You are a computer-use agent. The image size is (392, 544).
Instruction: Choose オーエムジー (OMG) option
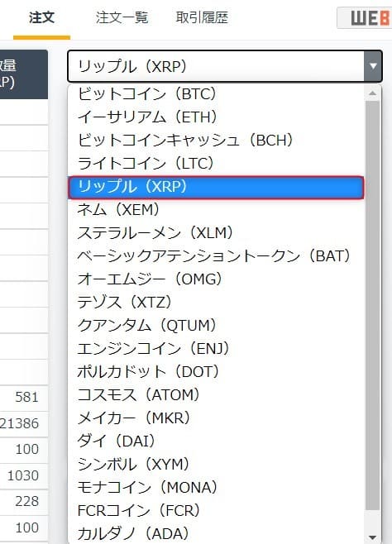pyautogui.click(x=216, y=279)
